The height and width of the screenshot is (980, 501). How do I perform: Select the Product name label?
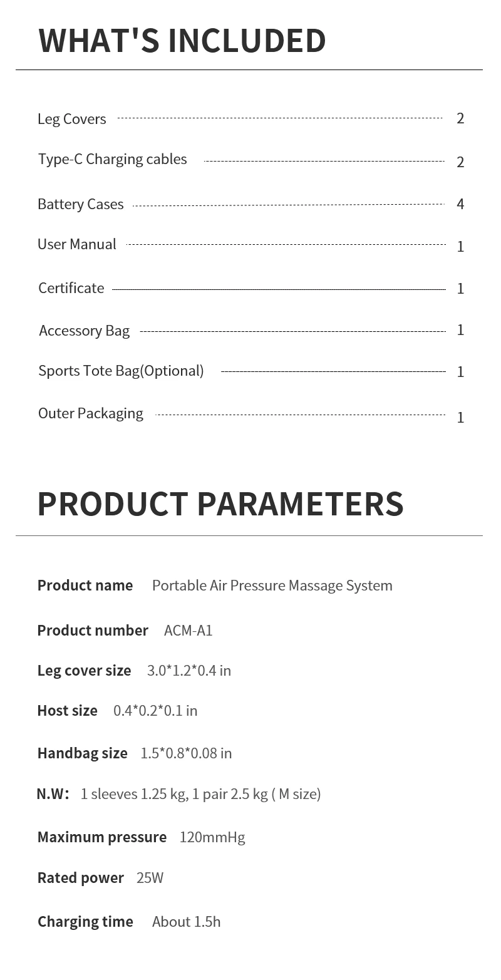point(85,585)
